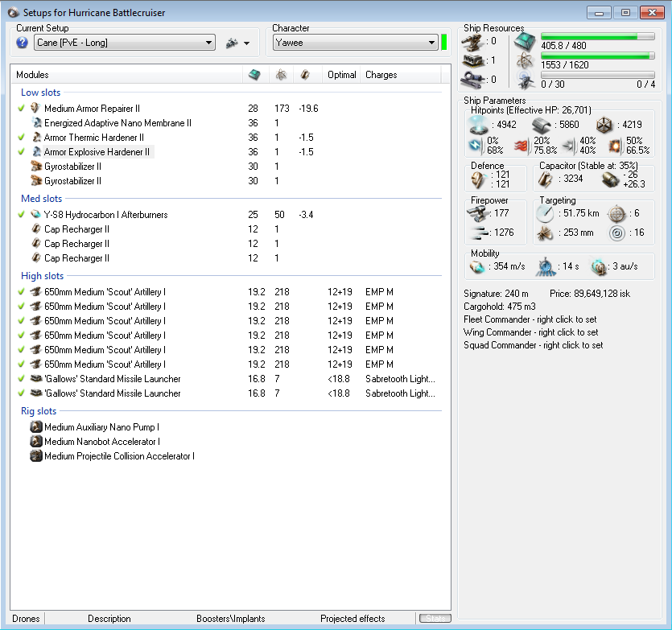Image resolution: width=672 pixels, height=630 pixels.
Task: Collapse the Rig slots group
Action: 39,411
